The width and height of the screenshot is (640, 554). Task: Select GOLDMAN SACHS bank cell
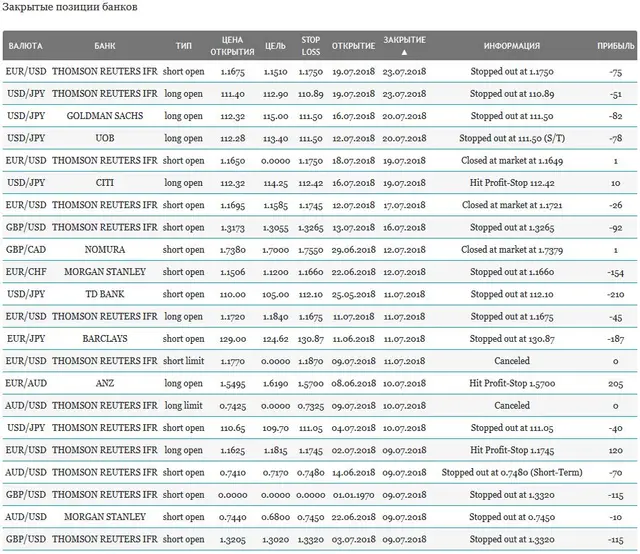click(x=105, y=116)
